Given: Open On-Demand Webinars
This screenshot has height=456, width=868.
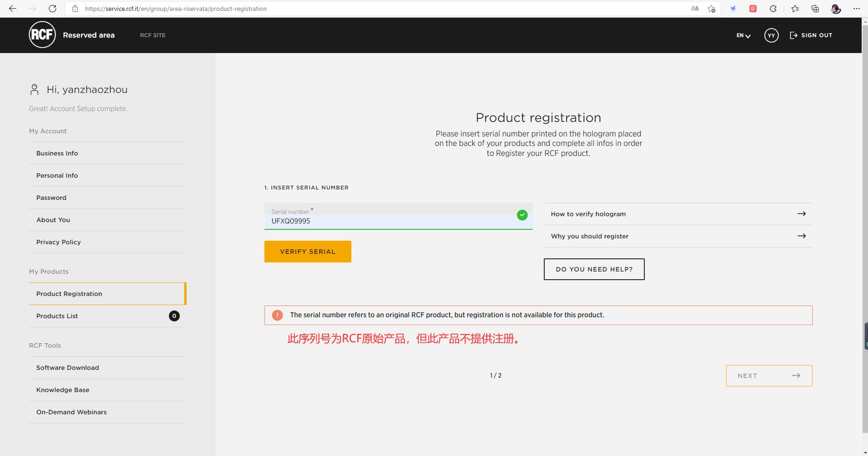Looking at the screenshot, I should click(x=108, y=412).
